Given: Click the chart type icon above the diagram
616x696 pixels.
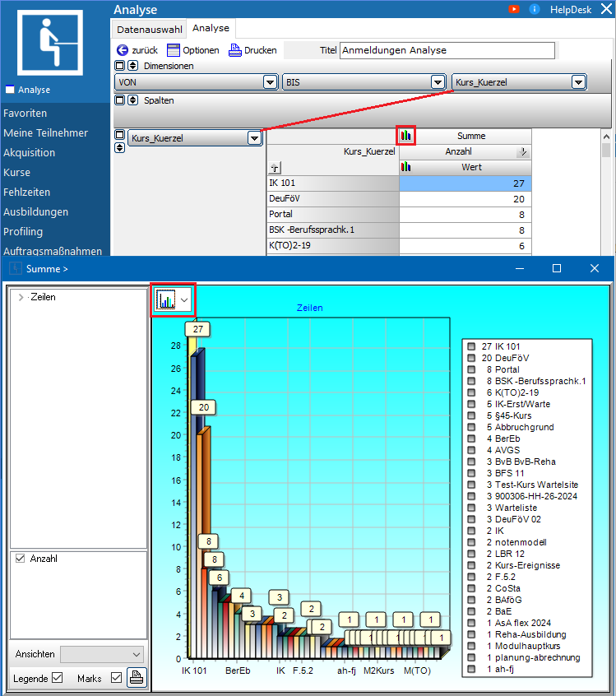Looking at the screenshot, I should click(168, 301).
